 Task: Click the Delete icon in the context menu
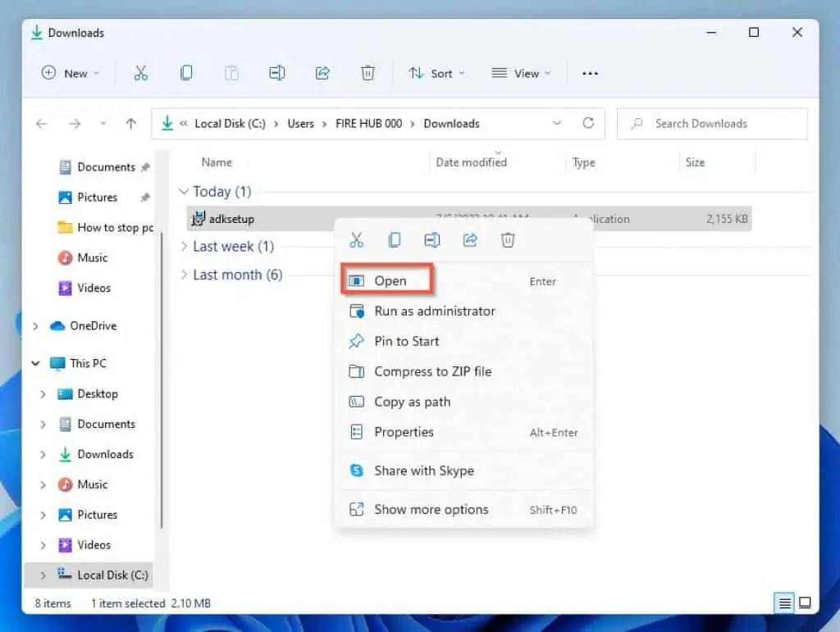tap(508, 239)
